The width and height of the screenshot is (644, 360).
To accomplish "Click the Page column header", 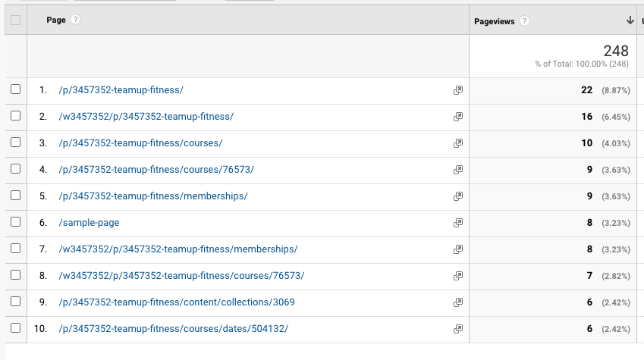I will (56, 20).
